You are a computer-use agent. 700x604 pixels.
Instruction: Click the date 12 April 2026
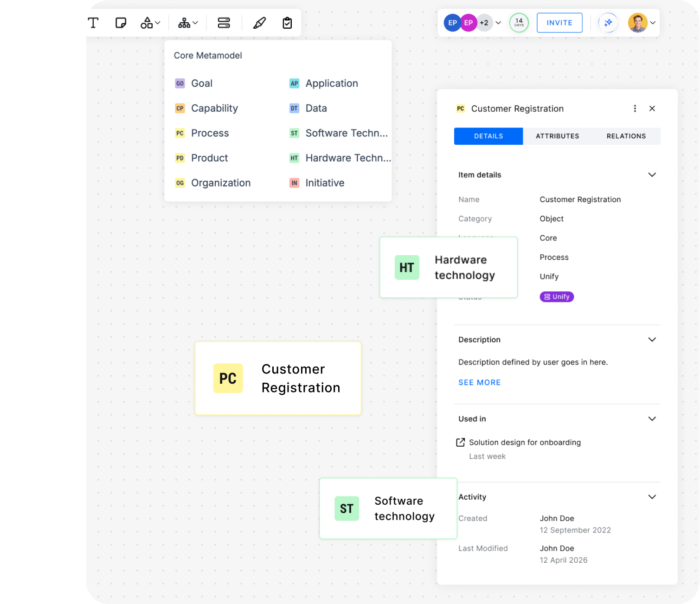[x=564, y=560]
